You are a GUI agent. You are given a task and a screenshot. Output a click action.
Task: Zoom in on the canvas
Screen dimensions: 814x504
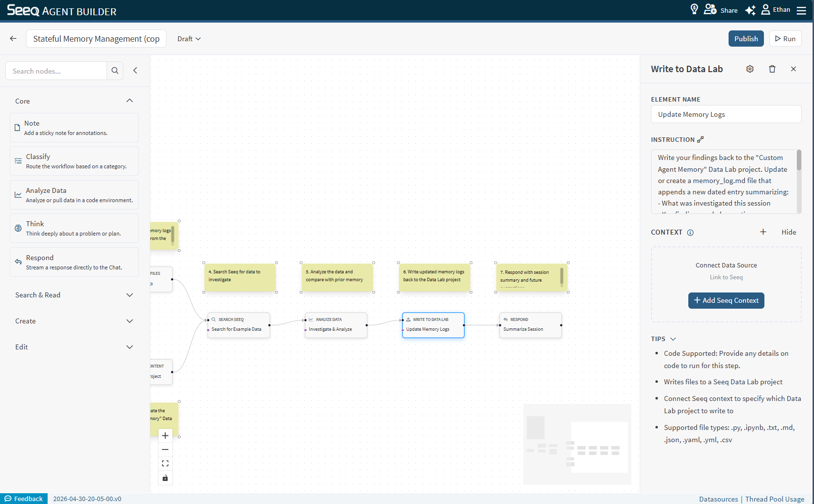tap(165, 435)
